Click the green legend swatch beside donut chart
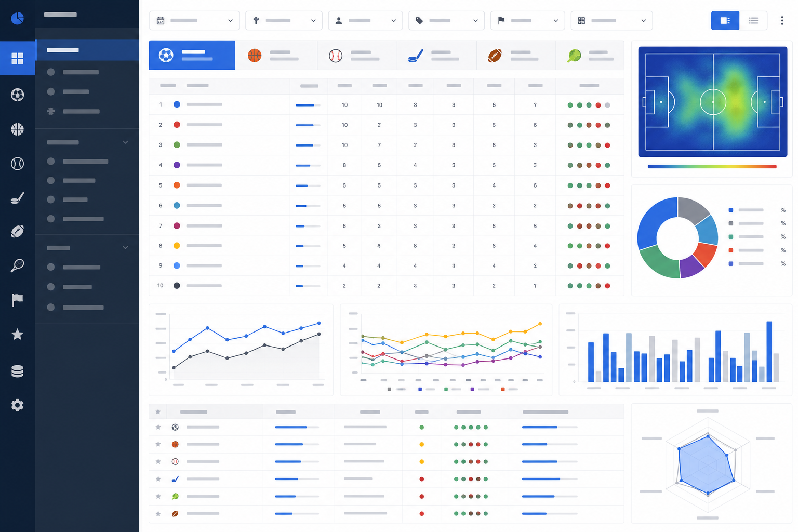 731,237
